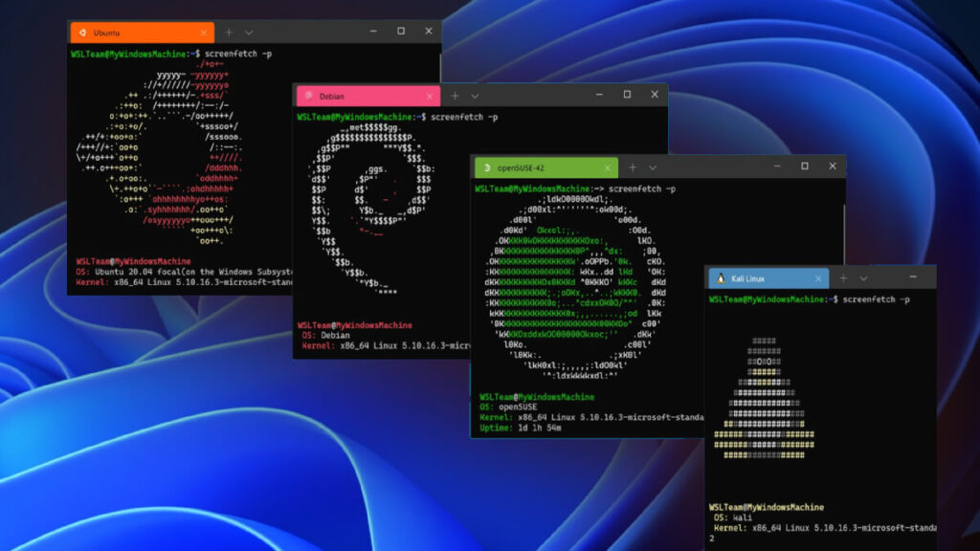Image resolution: width=980 pixels, height=551 pixels.
Task: Close the Ubuntu terminal window
Action: tap(428, 31)
